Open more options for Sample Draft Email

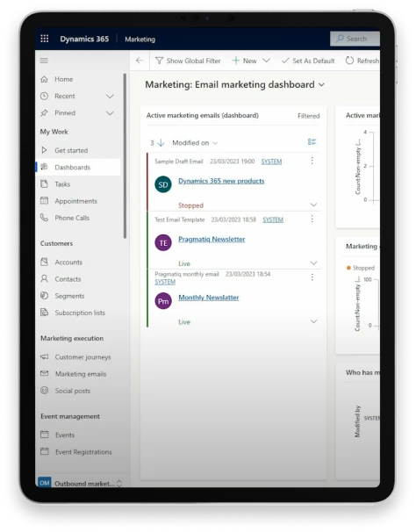[x=312, y=161]
